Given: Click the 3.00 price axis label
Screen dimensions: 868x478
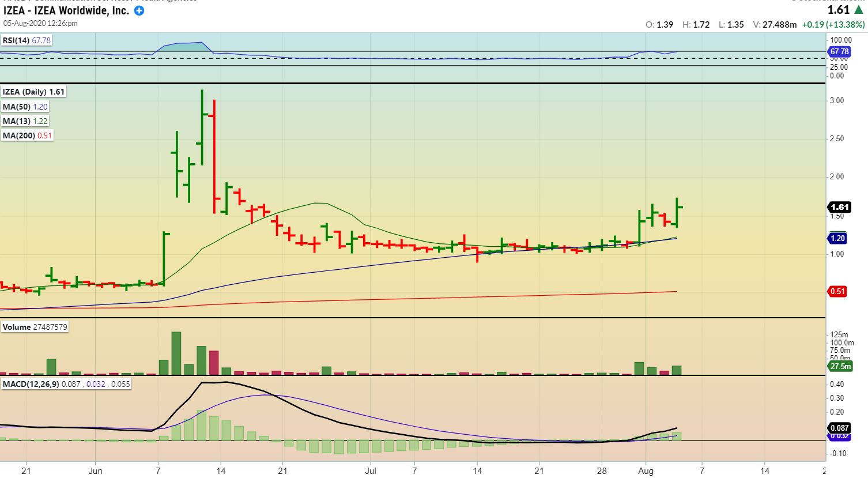Looking at the screenshot, I should pyautogui.click(x=836, y=100).
